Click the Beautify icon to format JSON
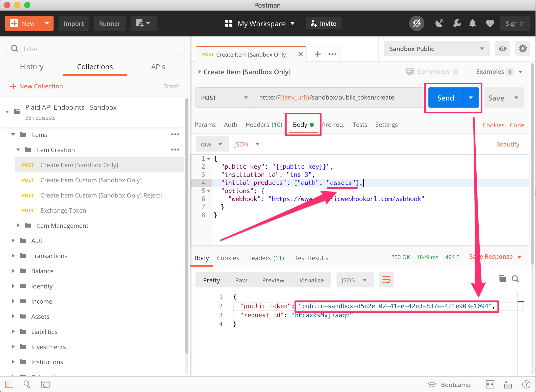 point(508,144)
